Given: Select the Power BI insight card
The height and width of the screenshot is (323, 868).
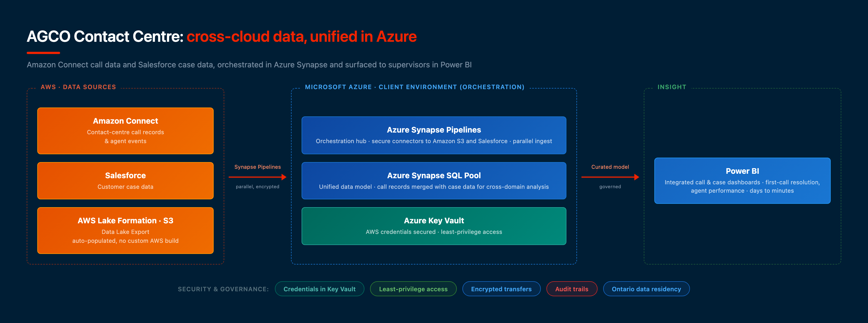Looking at the screenshot, I should tap(742, 181).
